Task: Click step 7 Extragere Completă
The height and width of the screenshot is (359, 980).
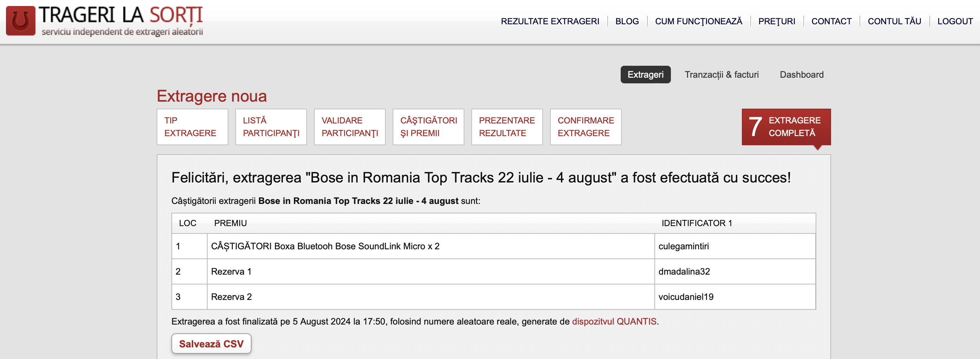Action: [786, 127]
